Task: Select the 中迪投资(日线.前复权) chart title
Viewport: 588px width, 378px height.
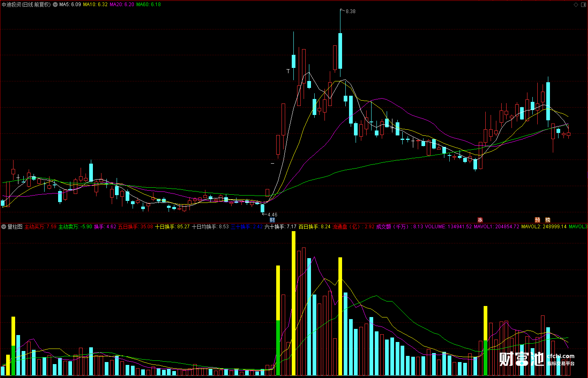Action: pos(26,4)
